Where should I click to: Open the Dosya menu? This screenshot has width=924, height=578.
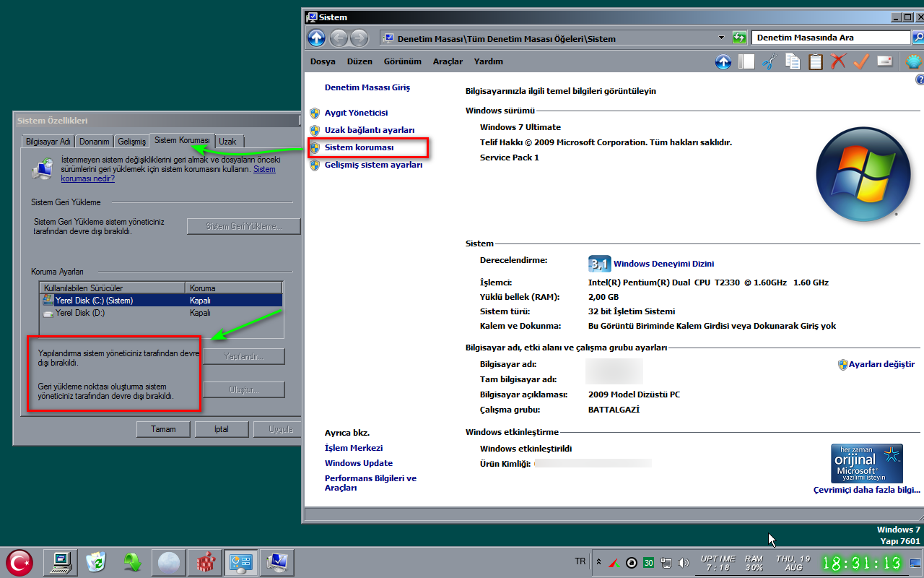(x=323, y=61)
